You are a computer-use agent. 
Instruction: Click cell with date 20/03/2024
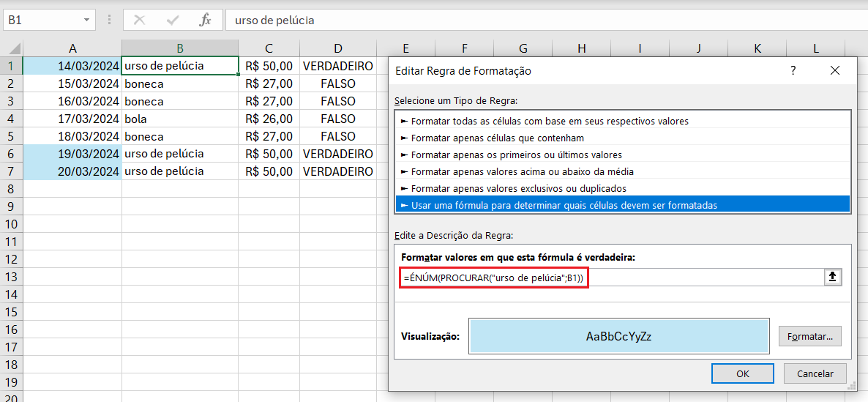pyautogui.click(x=72, y=171)
